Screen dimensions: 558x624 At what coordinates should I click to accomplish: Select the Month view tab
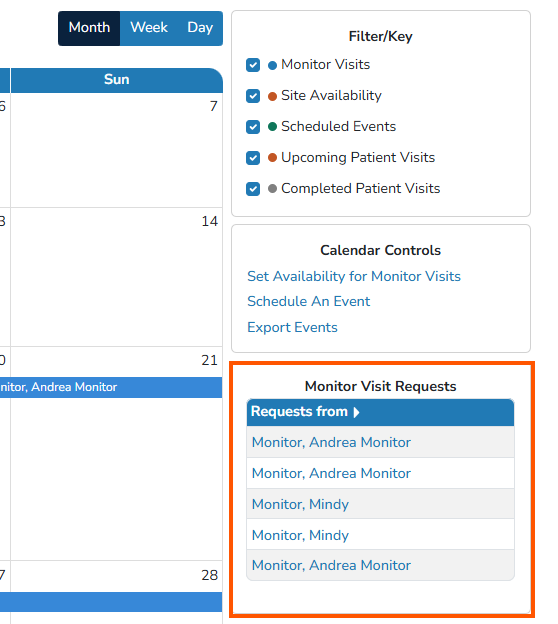pyautogui.click(x=89, y=28)
